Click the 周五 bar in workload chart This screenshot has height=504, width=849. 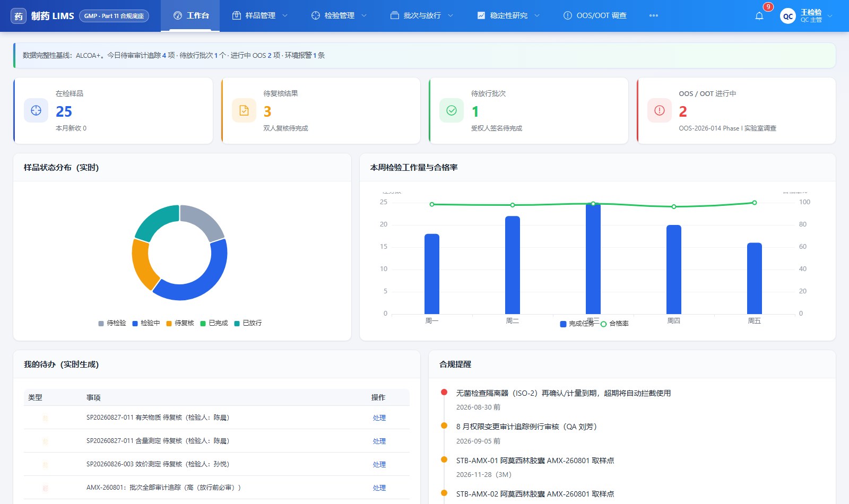tap(755, 279)
